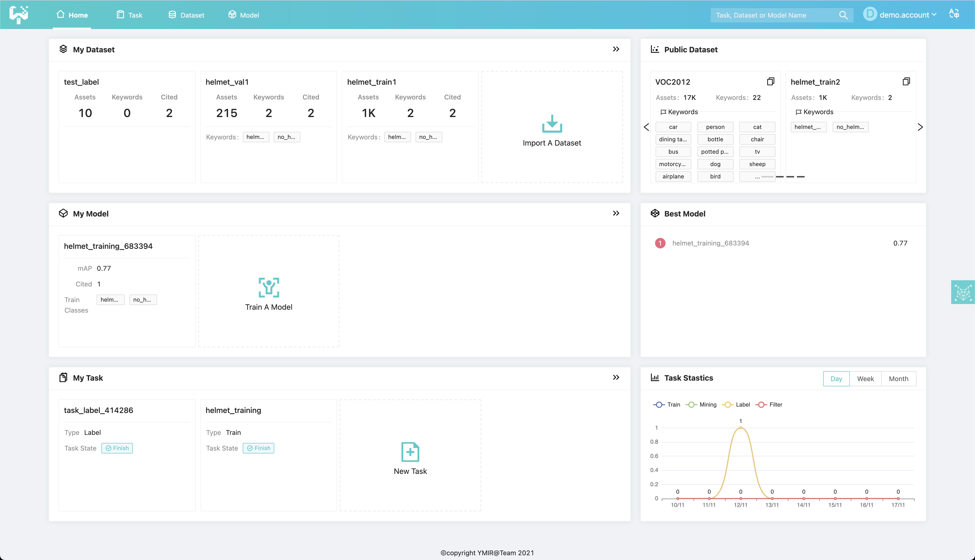Screen dimensions: 975x560
Task: Click the New Task icon
Action: 410,452
